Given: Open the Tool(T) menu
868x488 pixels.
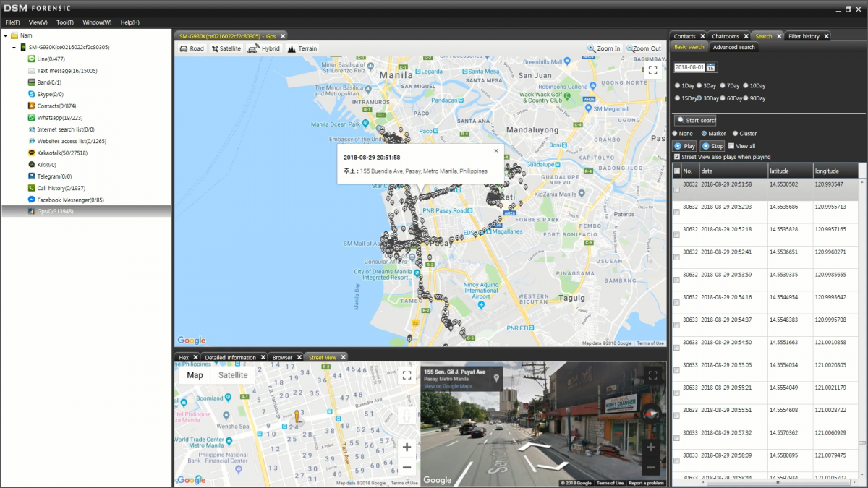Looking at the screenshot, I should coord(65,22).
